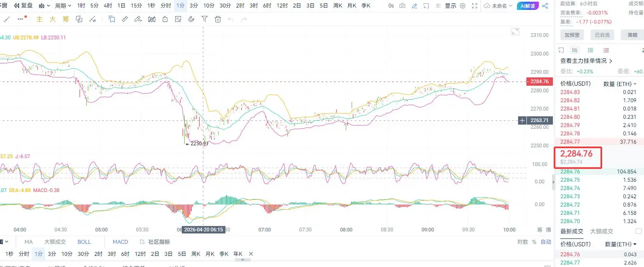The width and height of the screenshot is (644, 267).
Task: Select the 1时 interval in top bar
Action: (x=81, y=6)
